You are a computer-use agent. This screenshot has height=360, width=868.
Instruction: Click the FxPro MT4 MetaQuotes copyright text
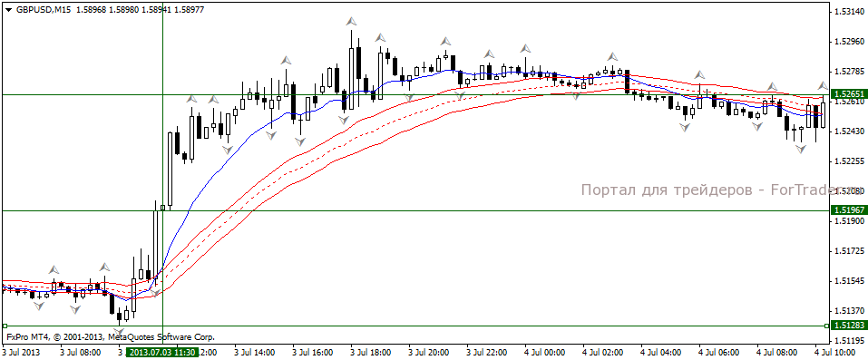110,336
